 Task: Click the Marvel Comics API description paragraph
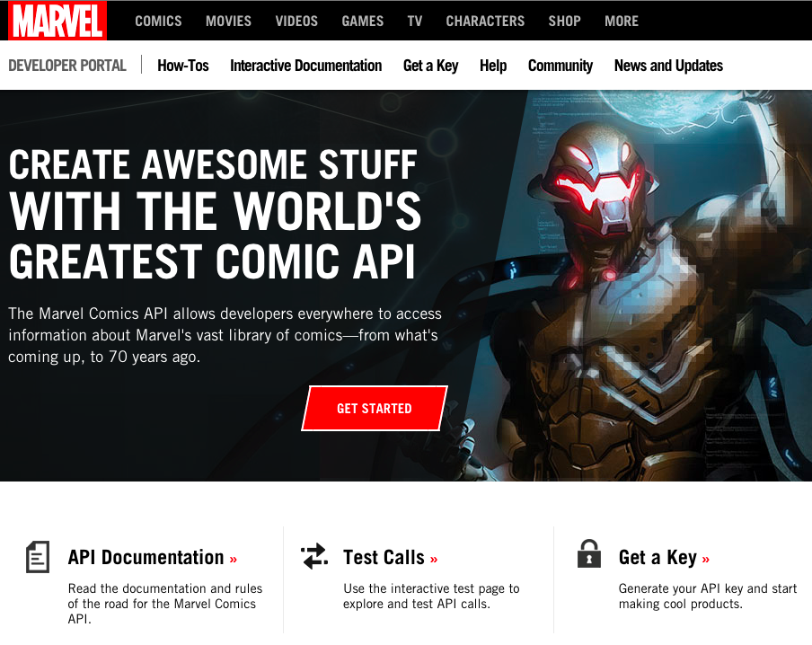[x=225, y=335]
